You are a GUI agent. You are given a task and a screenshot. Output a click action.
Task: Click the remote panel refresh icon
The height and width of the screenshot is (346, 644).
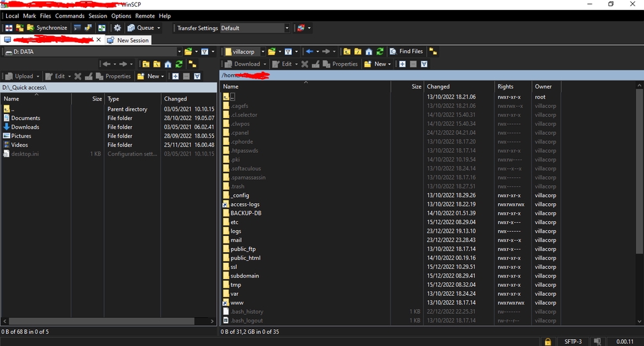point(380,52)
